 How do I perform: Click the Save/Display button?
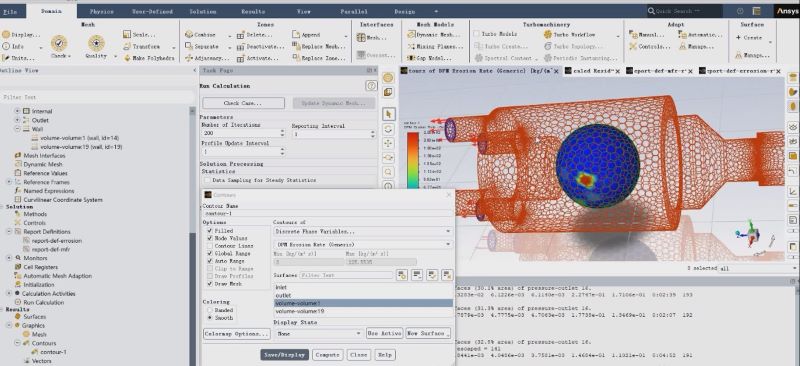pyautogui.click(x=285, y=355)
